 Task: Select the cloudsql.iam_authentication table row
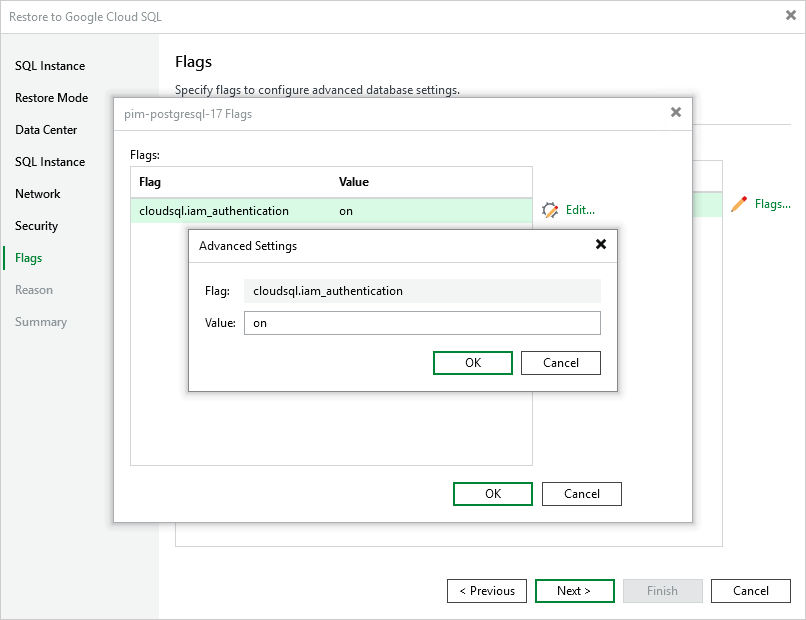(x=331, y=211)
